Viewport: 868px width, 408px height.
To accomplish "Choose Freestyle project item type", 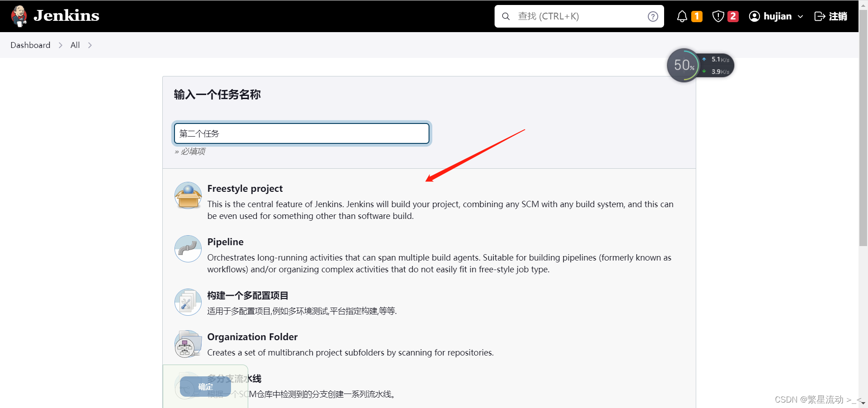I will [245, 189].
